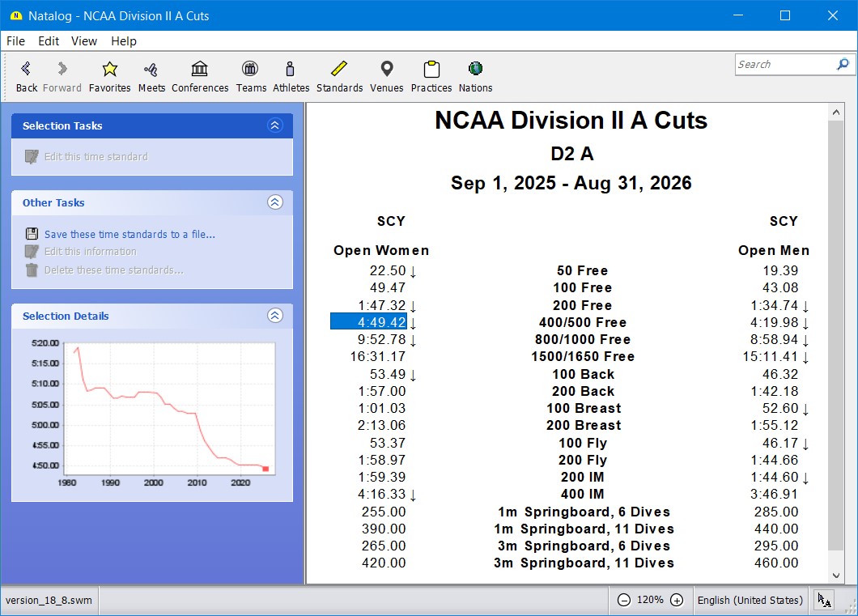Open the Athletes toolbar icon
858x616 pixels.
[x=291, y=70]
